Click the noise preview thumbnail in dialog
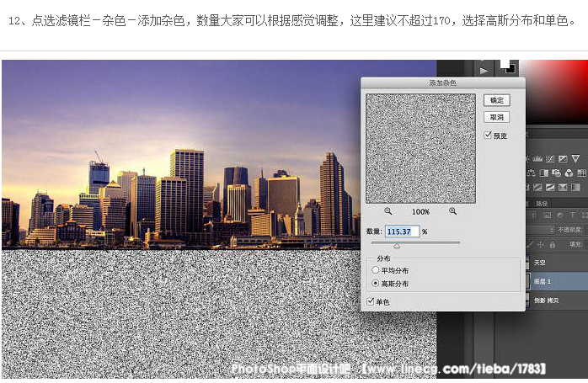The height and width of the screenshot is (383, 588). point(420,148)
